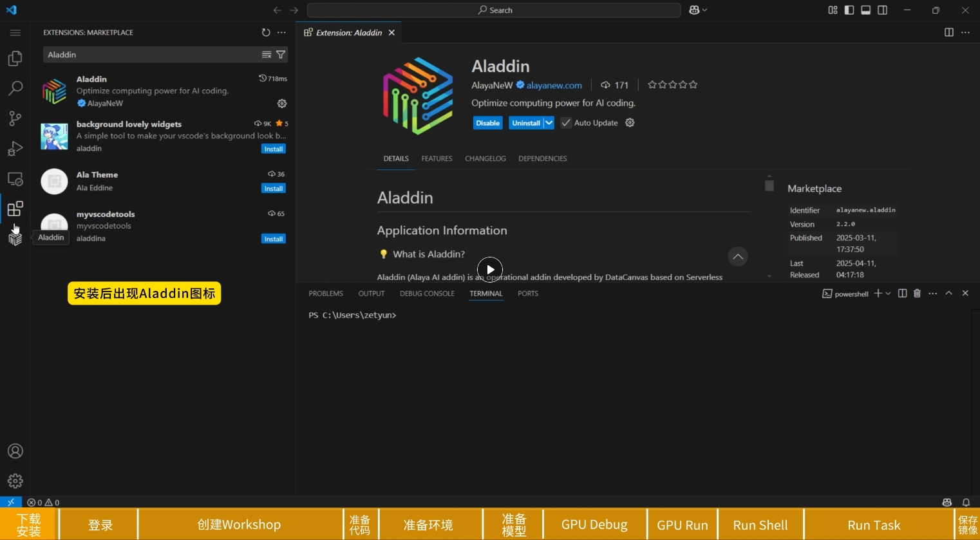This screenshot has height=540, width=980.
Task: Rate Aladdin using the star rating
Action: (672, 84)
